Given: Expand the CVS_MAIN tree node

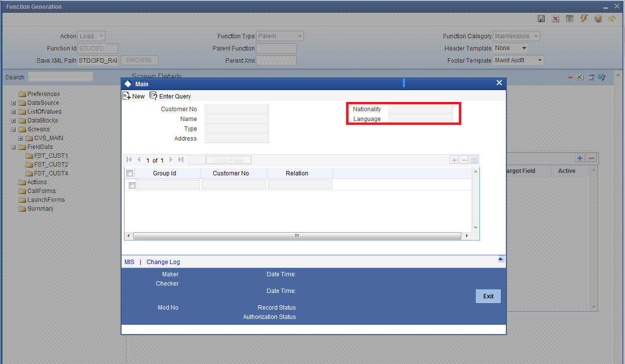Looking at the screenshot, I should point(21,138).
